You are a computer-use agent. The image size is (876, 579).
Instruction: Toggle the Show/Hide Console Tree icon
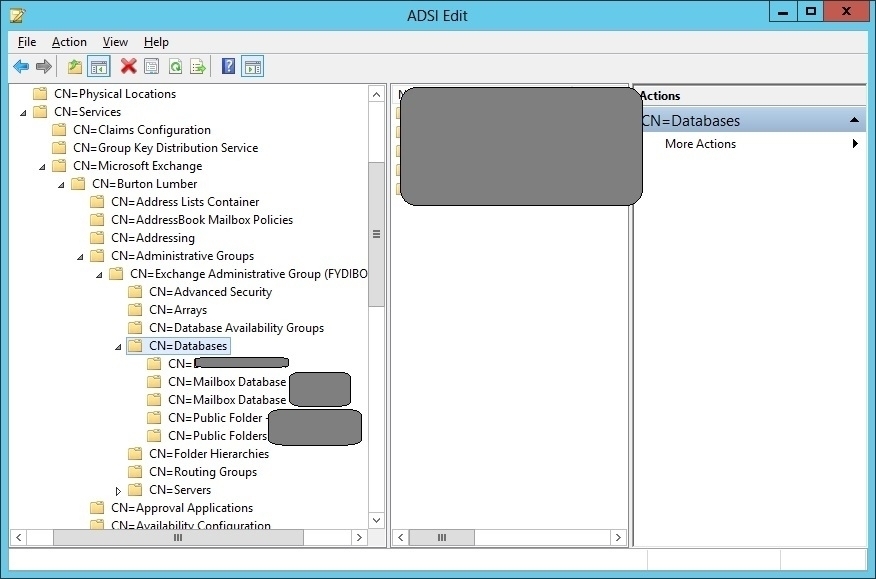98,66
